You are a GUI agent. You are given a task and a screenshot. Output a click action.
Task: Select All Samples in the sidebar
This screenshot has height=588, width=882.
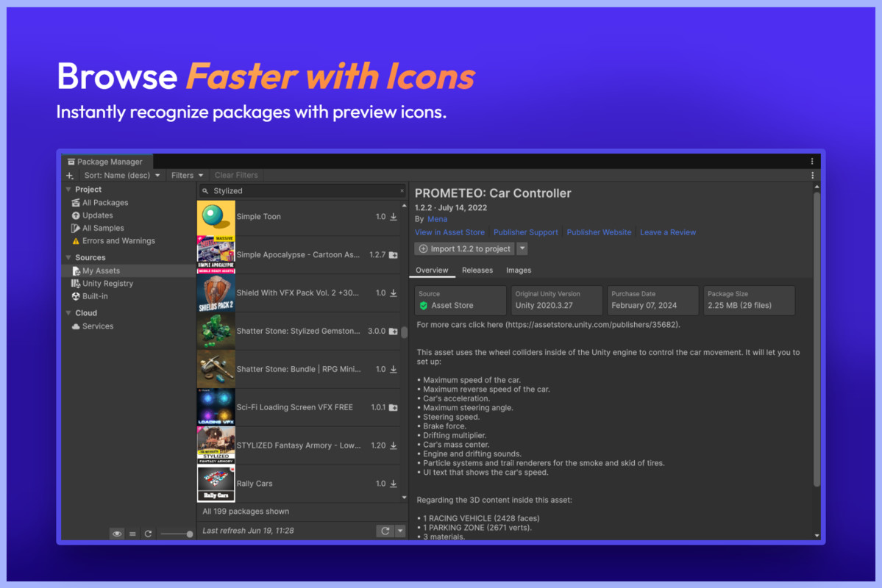click(103, 229)
